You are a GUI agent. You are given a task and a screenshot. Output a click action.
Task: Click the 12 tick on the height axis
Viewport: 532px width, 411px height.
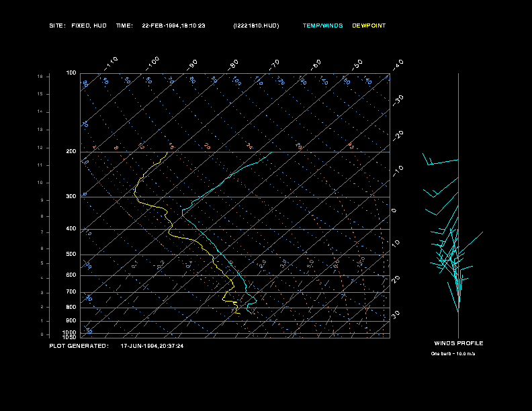(40, 148)
